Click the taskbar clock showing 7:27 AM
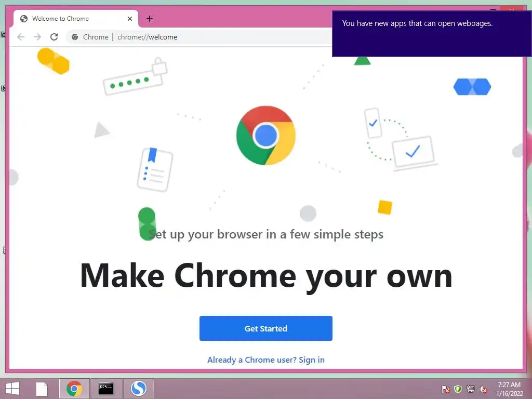This screenshot has width=532, height=399. point(509,389)
